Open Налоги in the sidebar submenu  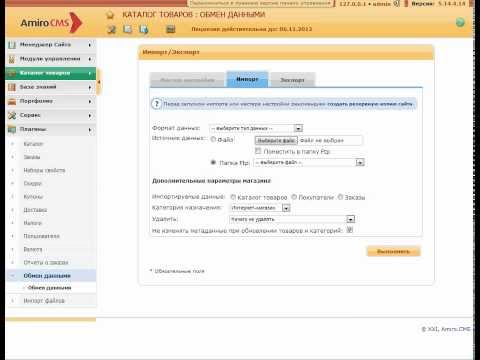coord(33,223)
